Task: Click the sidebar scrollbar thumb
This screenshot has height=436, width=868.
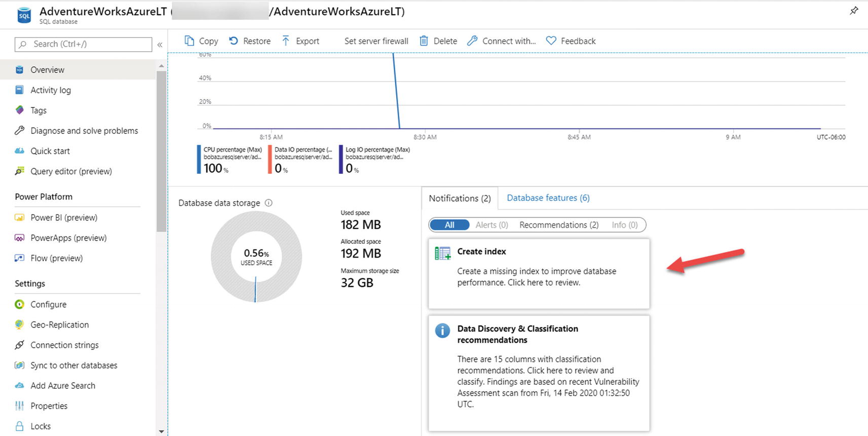Action: pos(161,151)
